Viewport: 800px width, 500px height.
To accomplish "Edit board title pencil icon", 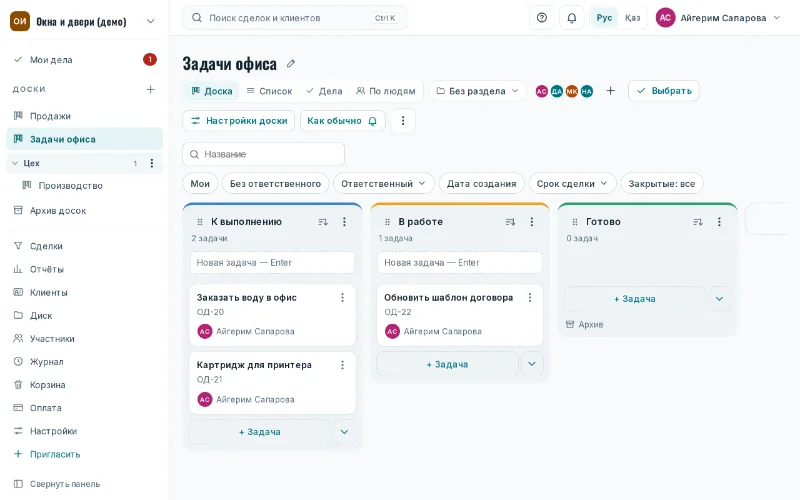I will 291,64.
